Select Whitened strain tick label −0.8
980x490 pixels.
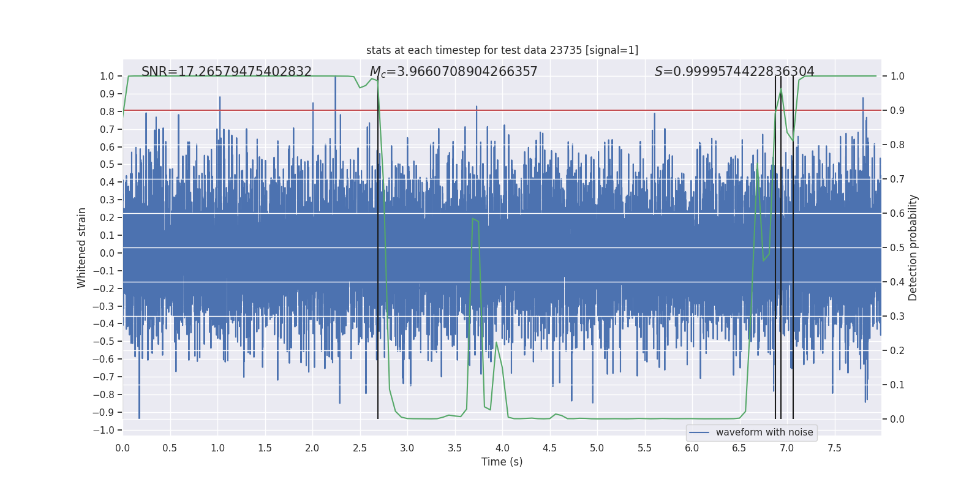coord(104,395)
